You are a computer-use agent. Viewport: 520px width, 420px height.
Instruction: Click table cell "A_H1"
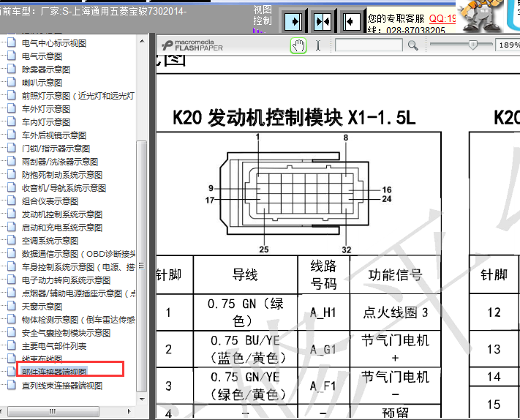(x=323, y=312)
